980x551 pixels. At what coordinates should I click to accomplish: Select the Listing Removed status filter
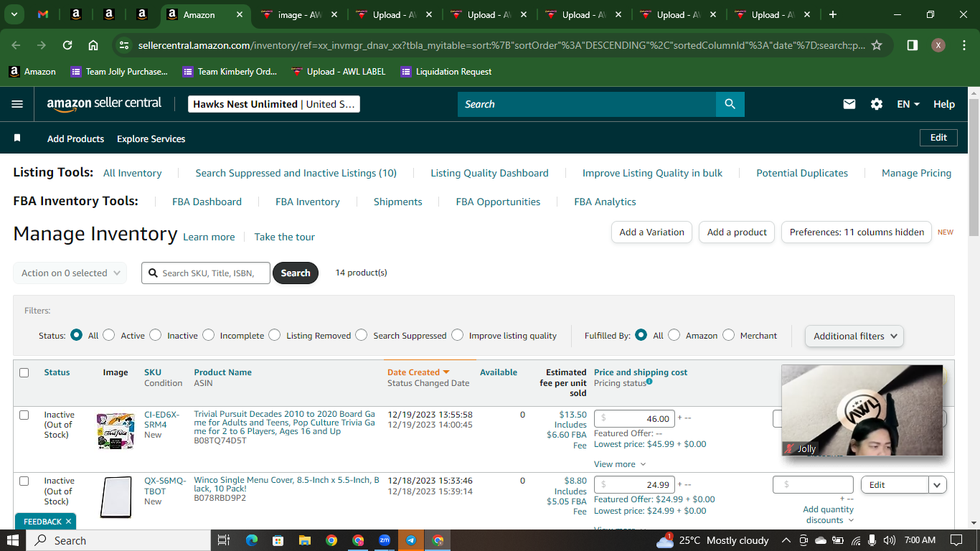[274, 335]
